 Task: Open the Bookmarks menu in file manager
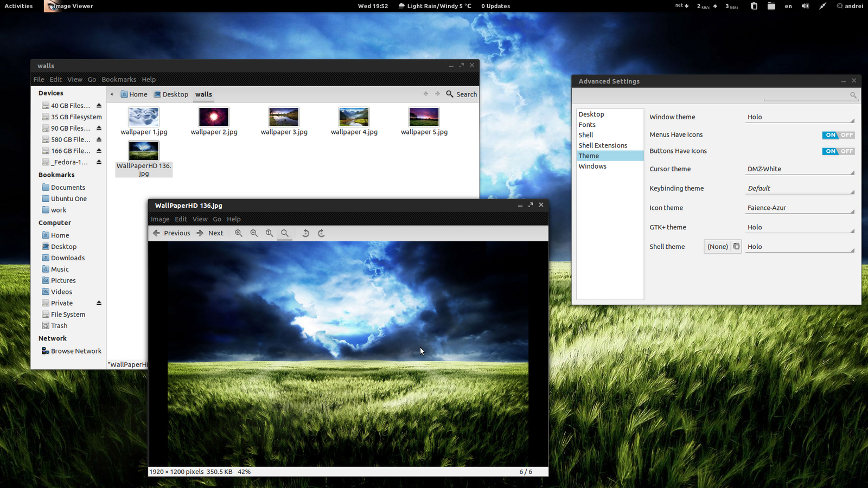119,79
